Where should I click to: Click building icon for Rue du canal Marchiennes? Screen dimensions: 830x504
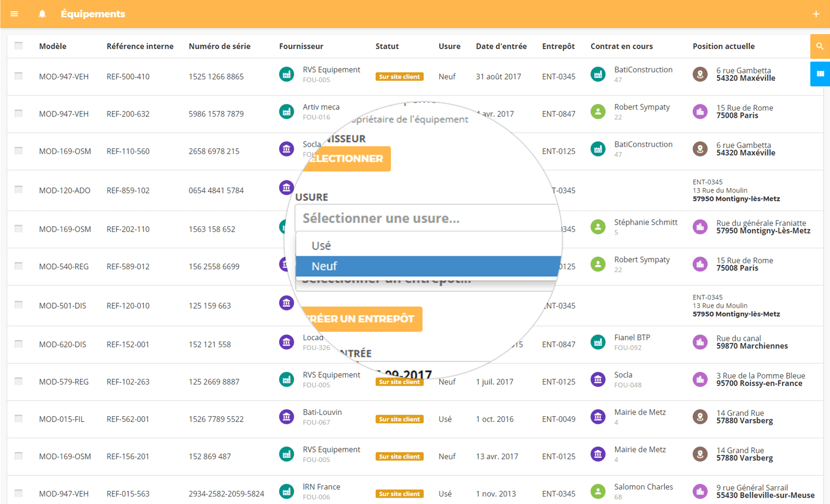click(700, 342)
